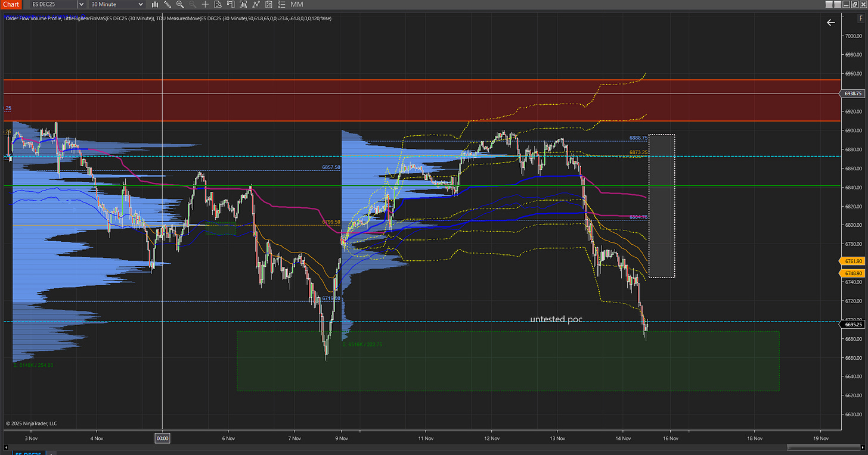Click the 6799.50 level label
The height and width of the screenshot is (455, 868).
tap(331, 222)
